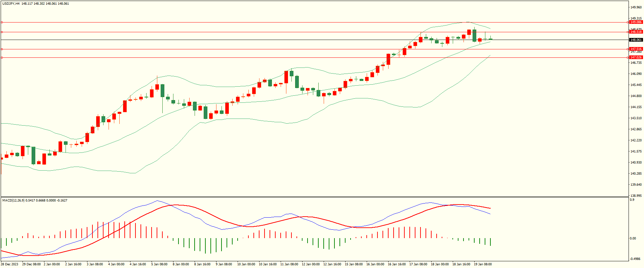This screenshot has width=644, height=268.
Task: Click the -0.4986 MACD scale label
Action: click(635, 259)
